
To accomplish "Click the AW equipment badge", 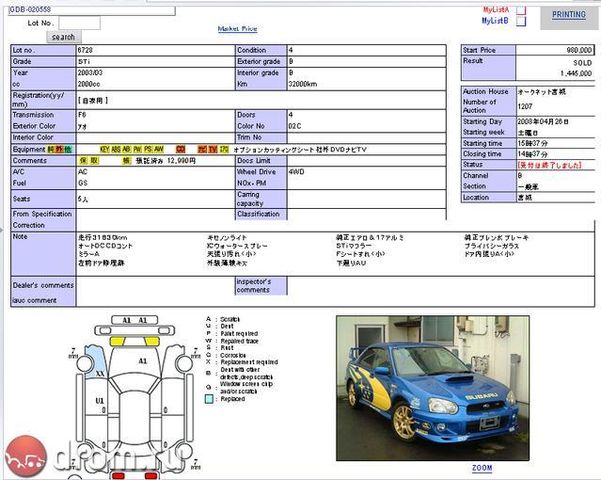I will [159, 149].
